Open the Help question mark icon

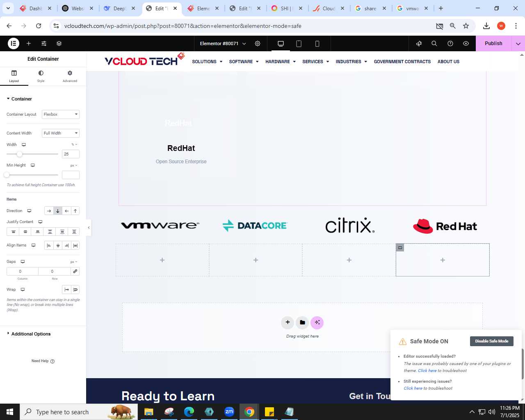click(x=450, y=43)
